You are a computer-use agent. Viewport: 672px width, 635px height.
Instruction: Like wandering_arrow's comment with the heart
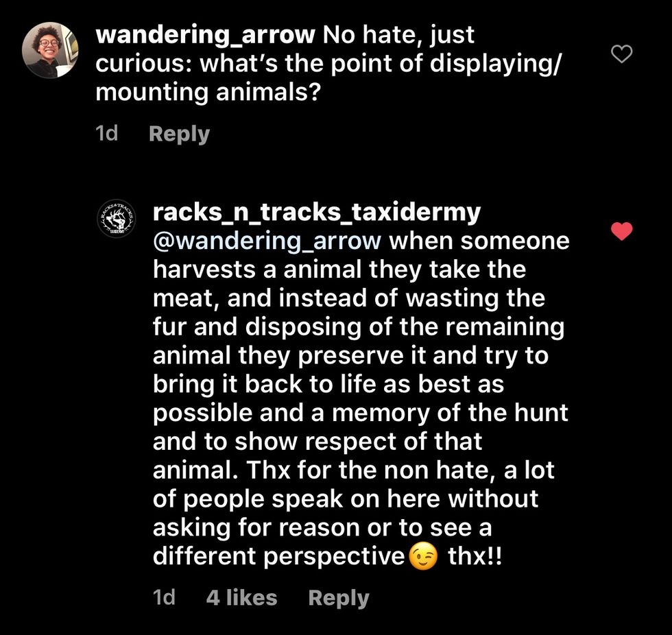coord(621,54)
